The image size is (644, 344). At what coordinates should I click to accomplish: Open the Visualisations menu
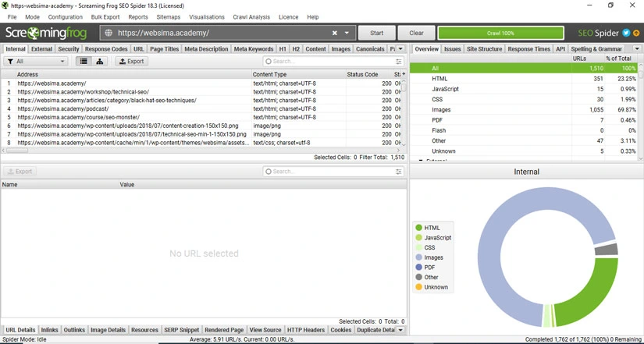pyautogui.click(x=207, y=17)
